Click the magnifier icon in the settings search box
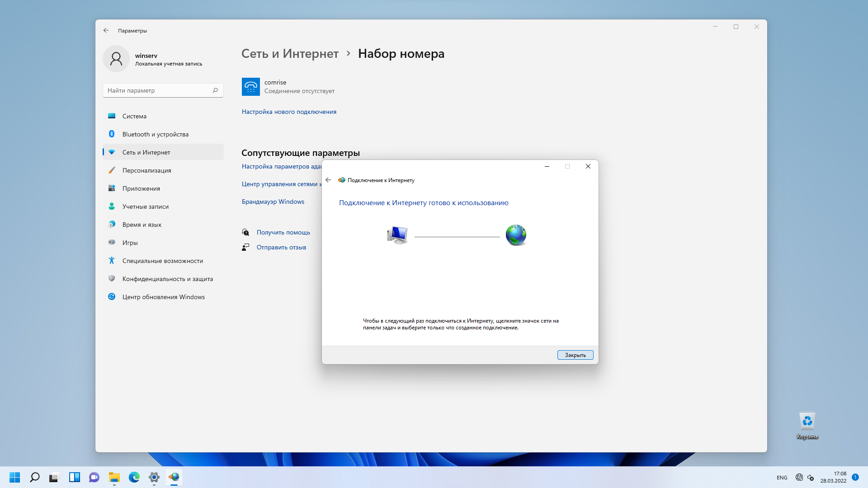 (x=215, y=90)
